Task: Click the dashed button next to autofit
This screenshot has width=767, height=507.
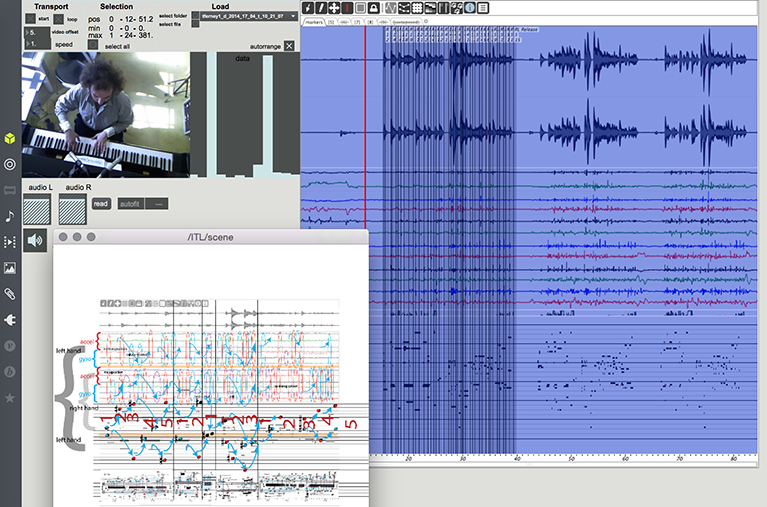Action: point(157,204)
